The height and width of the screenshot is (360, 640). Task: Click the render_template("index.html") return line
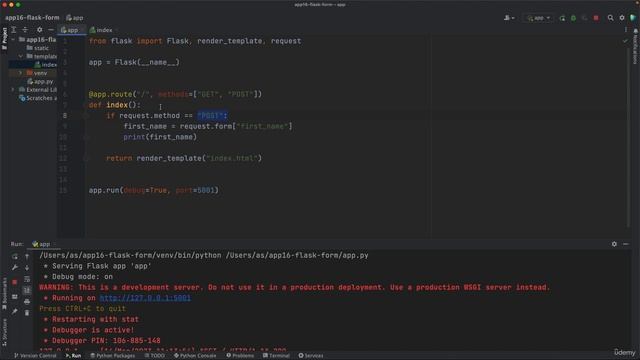(184, 158)
